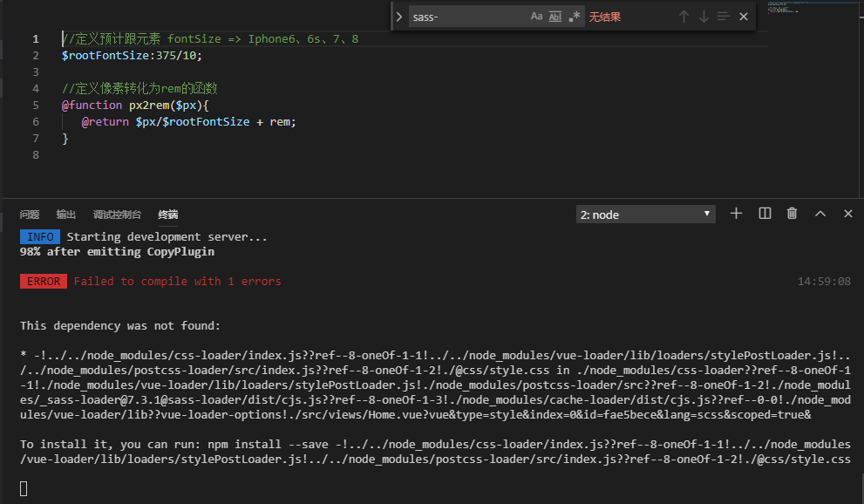Toggle Match Whole Word in find widget
The width and height of the screenshot is (864, 504).
click(x=554, y=17)
